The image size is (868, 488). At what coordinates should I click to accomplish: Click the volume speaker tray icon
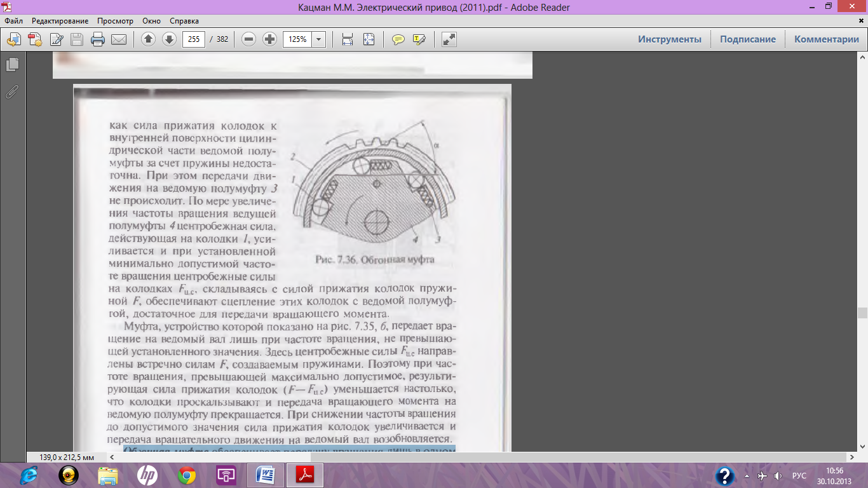(778, 476)
